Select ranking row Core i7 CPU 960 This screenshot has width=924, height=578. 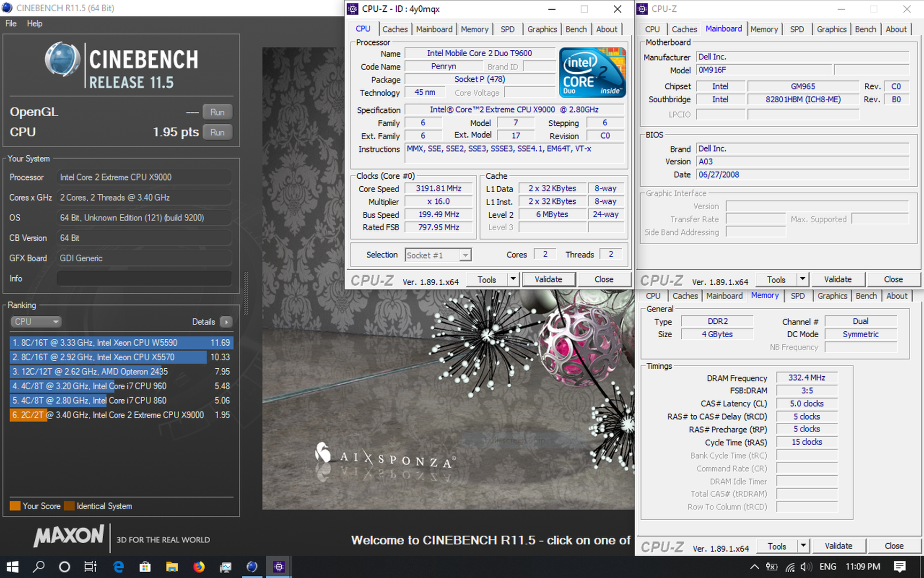(121, 386)
